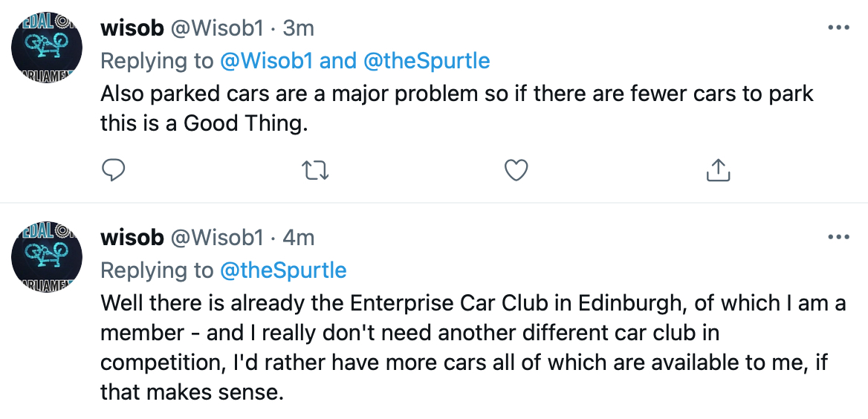Reply to the parked cars tweet
The image size is (868, 419).
tap(114, 170)
